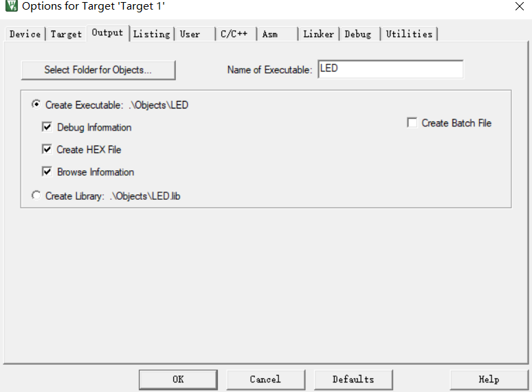Switch to the Linker tab
Image resolution: width=532 pixels, height=392 pixels.
(319, 34)
